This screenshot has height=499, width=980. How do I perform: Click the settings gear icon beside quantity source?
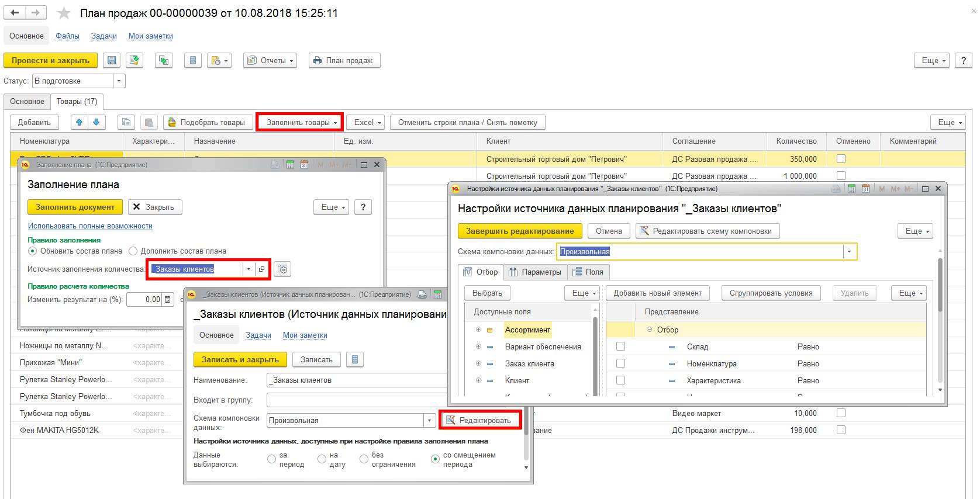pyautogui.click(x=282, y=269)
